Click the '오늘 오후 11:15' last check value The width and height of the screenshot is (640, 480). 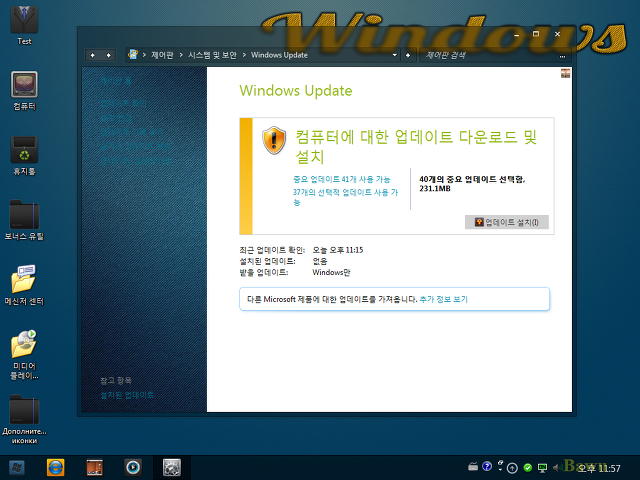click(x=338, y=250)
